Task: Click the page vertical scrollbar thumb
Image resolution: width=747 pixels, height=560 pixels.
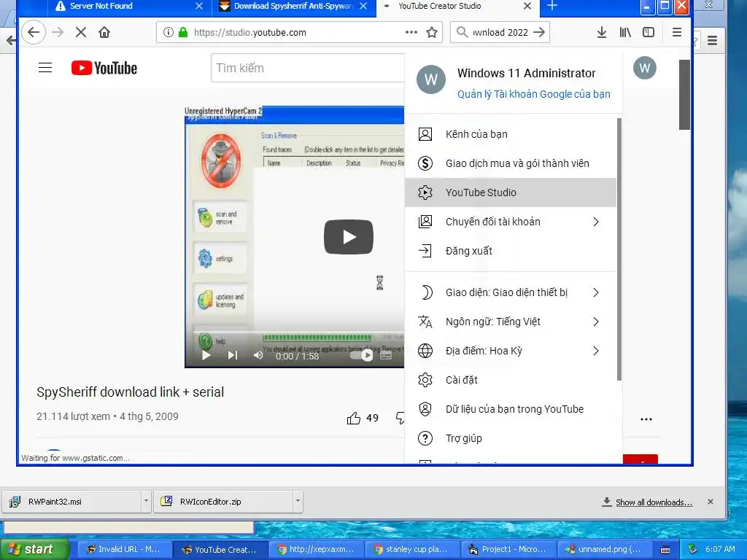Action: coord(684,94)
